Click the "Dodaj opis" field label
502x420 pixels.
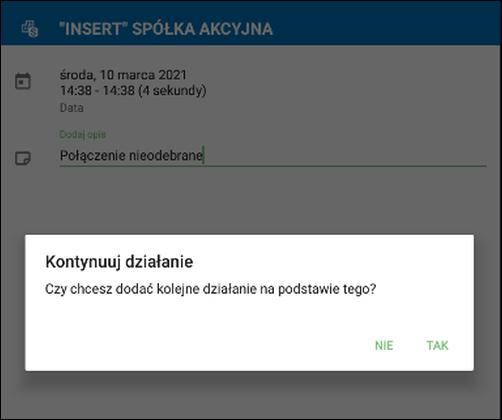(82, 134)
